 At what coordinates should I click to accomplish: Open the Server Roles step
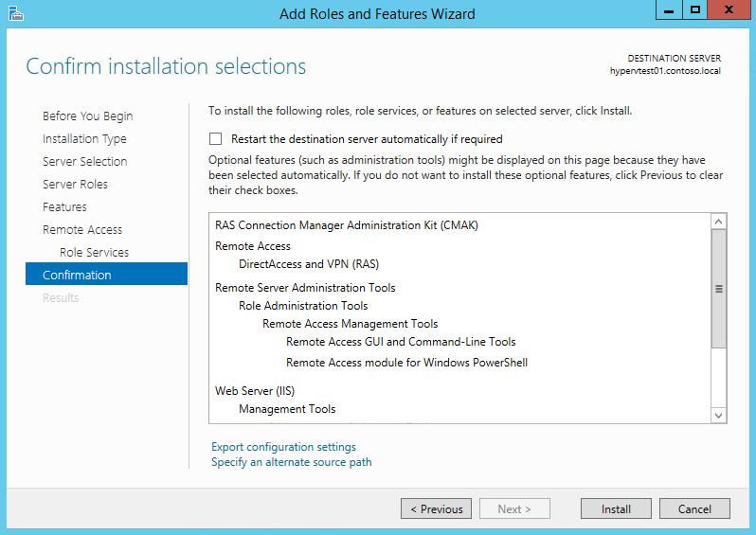[x=75, y=184]
